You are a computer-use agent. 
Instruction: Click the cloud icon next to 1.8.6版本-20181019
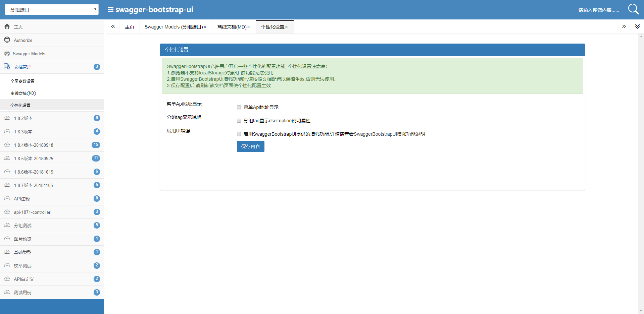7,172
